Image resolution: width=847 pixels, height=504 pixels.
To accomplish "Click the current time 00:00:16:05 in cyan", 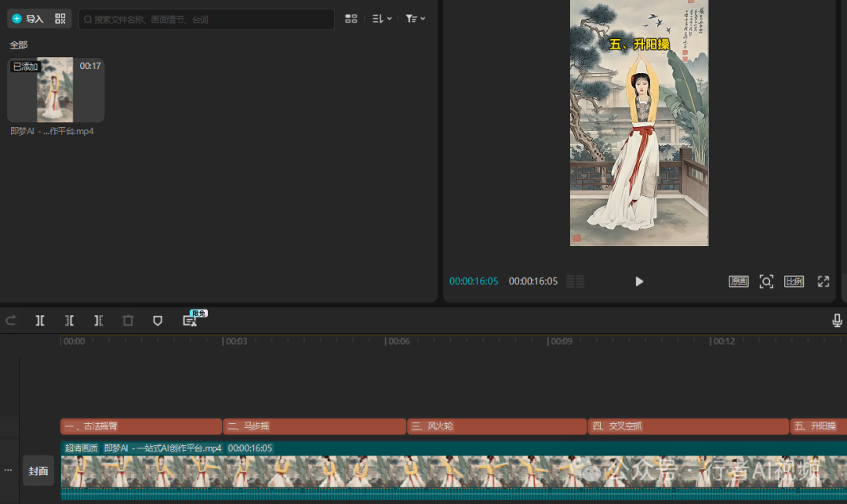I will 474,281.
